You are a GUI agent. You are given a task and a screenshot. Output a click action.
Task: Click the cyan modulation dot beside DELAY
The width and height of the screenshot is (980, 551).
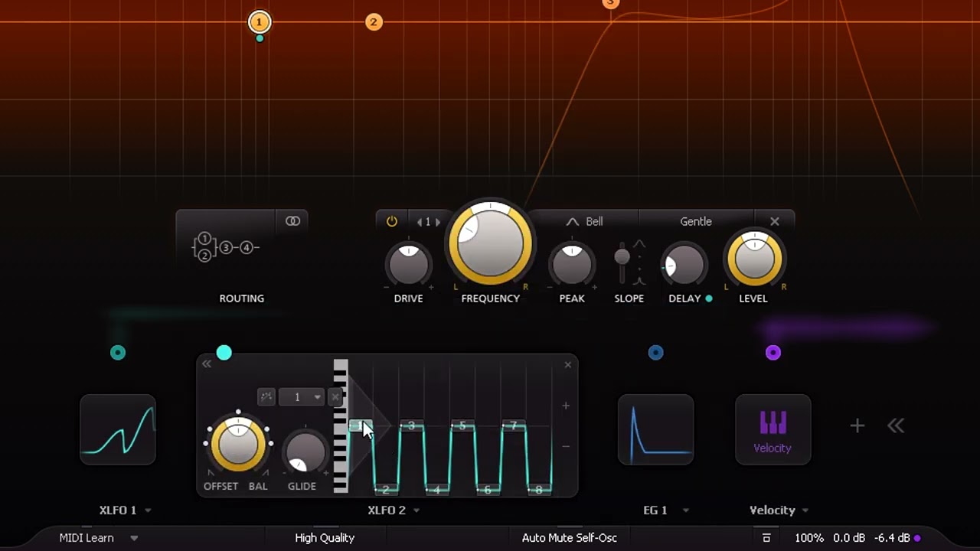[709, 298]
